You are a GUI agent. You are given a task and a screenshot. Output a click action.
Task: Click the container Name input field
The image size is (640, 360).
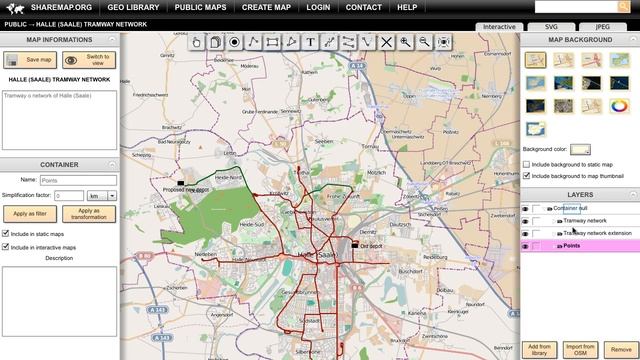[78, 180]
